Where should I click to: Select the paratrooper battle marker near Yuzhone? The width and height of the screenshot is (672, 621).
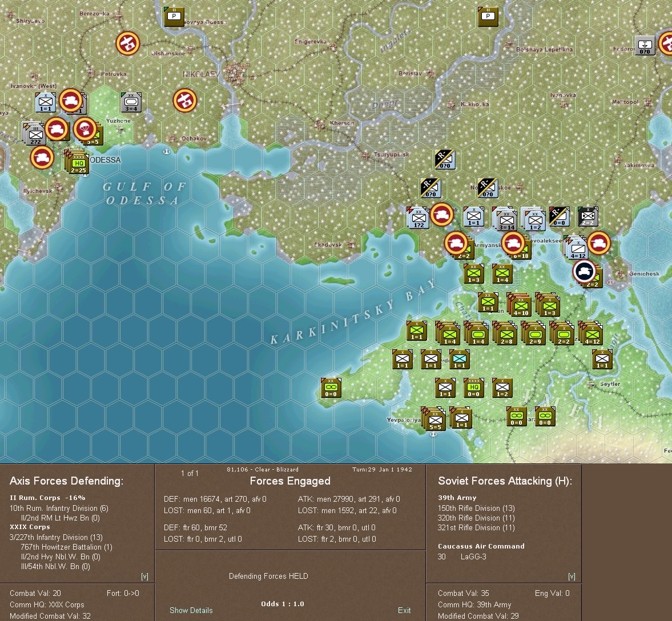[85, 128]
